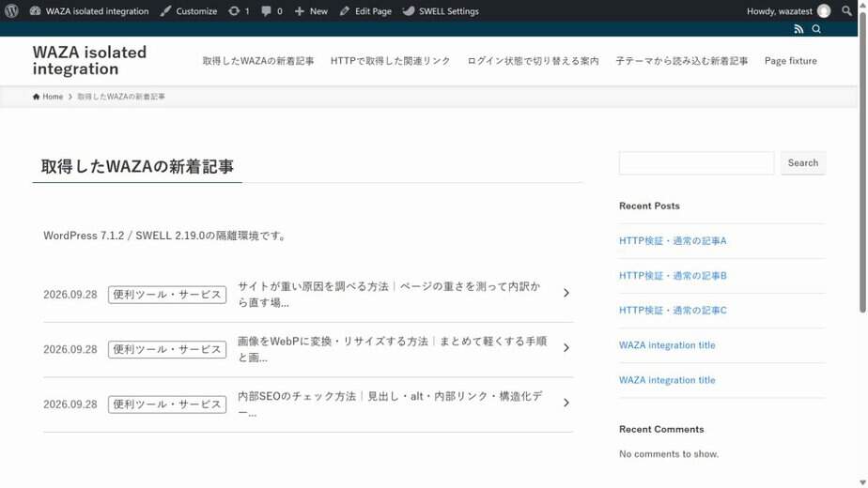This screenshot has width=868, height=488.
Task: Click the Home breadcrumb link
Action: click(x=48, y=97)
